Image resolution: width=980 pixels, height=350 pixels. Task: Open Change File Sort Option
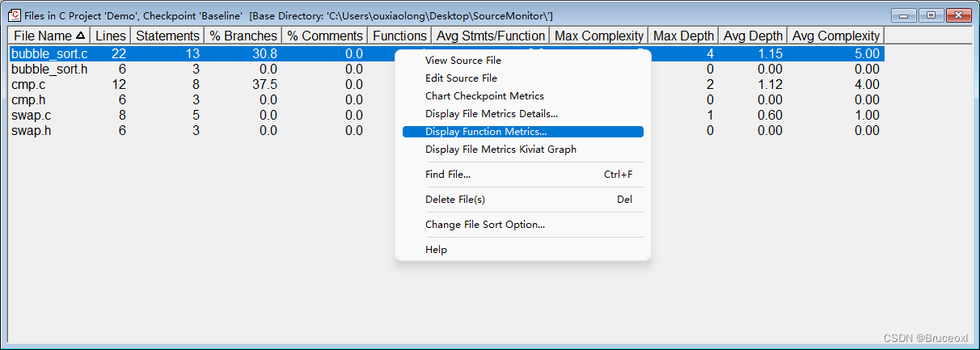pyautogui.click(x=484, y=225)
